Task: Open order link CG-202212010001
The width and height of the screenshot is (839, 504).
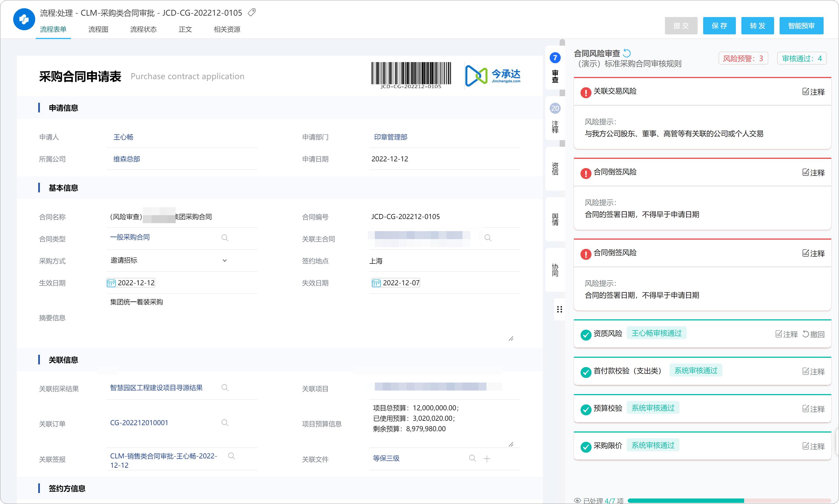Action: point(139,422)
